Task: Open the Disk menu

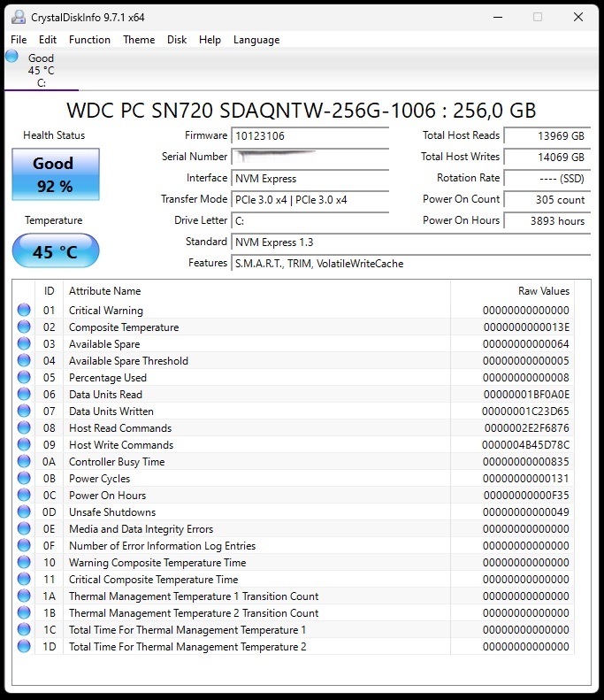Action: click(177, 40)
